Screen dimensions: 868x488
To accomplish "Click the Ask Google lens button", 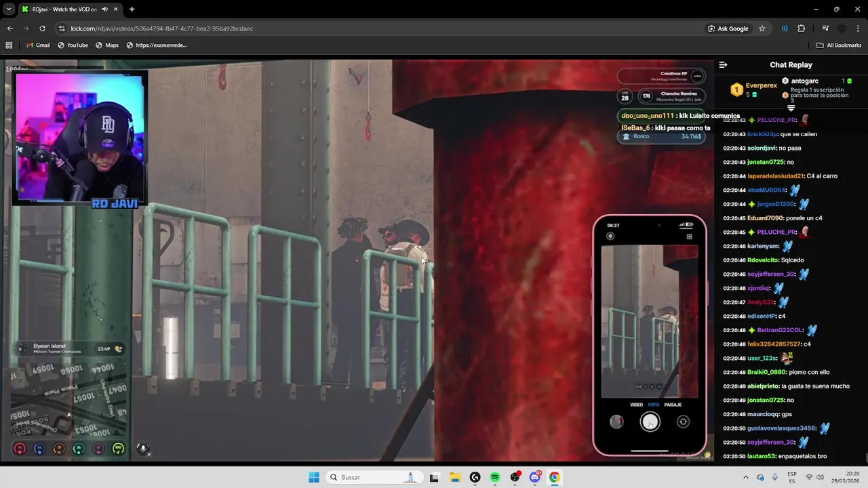I will coord(728,28).
